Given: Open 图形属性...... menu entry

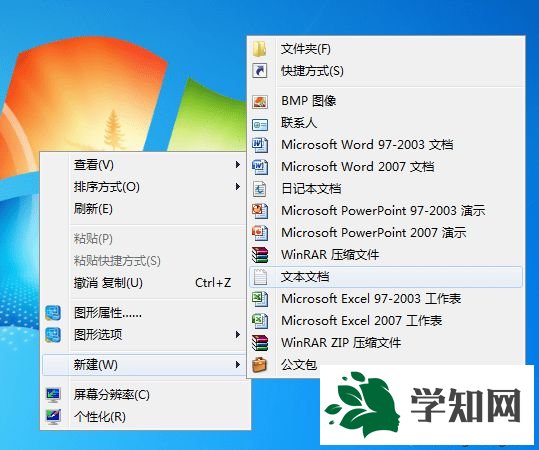Looking at the screenshot, I should pos(143,313).
